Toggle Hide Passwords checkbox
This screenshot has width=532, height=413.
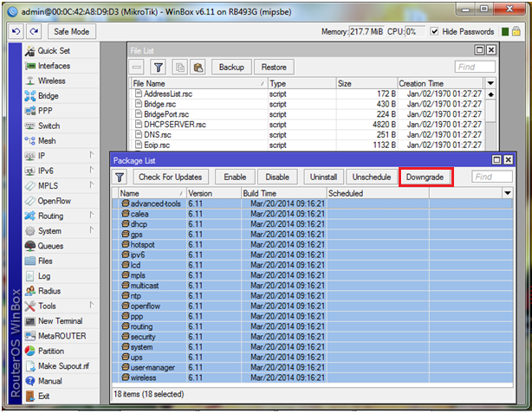pos(434,31)
